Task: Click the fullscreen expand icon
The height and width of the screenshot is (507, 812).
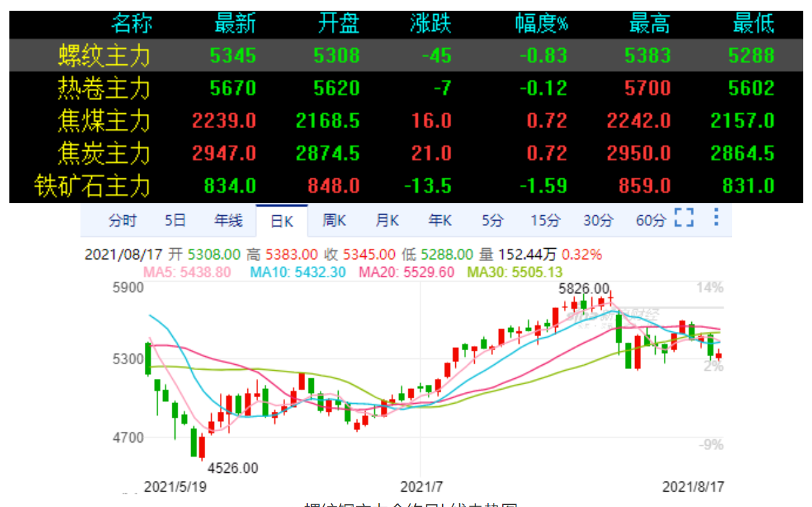Action: point(683,218)
